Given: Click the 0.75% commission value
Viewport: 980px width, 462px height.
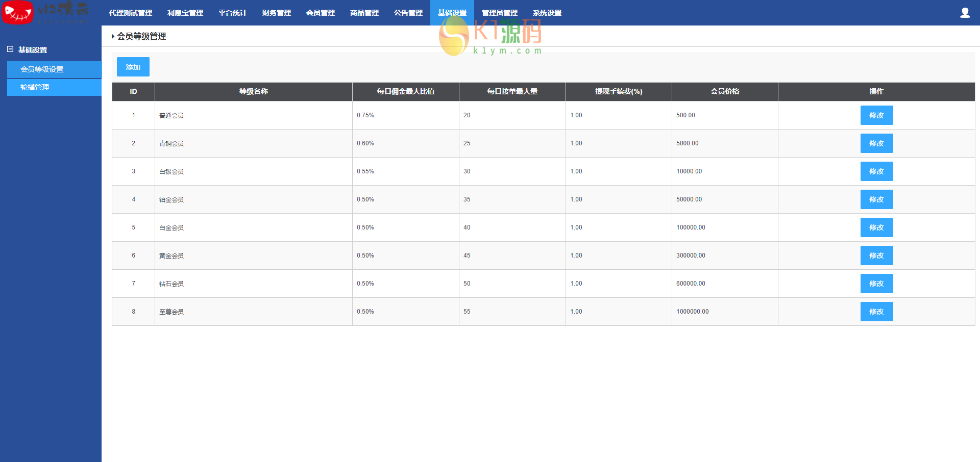Looking at the screenshot, I should (x=365, y=115).
